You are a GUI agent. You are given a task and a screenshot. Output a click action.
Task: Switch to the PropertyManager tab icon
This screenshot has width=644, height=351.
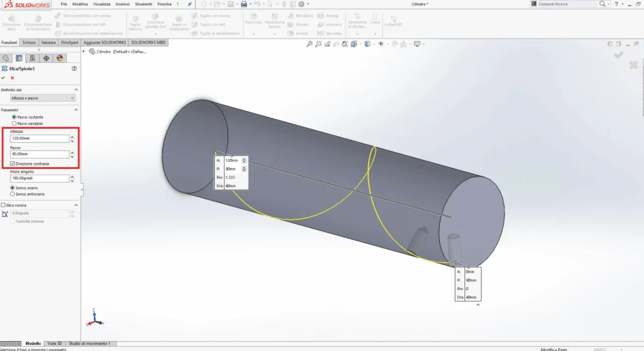19,58
